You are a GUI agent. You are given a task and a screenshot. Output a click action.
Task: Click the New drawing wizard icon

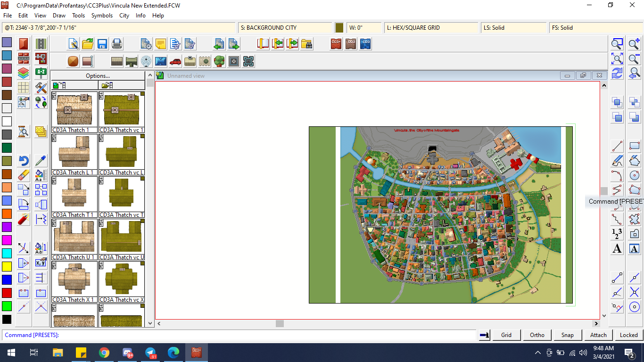point(74,44)
